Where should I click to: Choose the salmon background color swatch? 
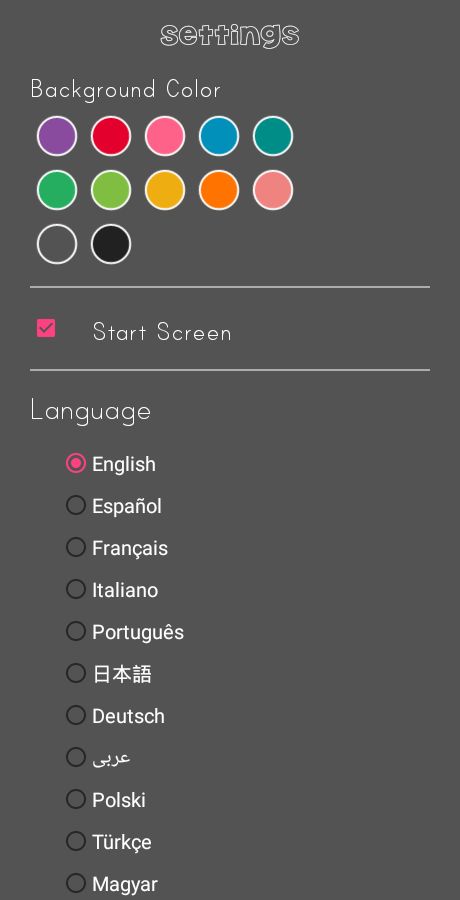(273, 190)
